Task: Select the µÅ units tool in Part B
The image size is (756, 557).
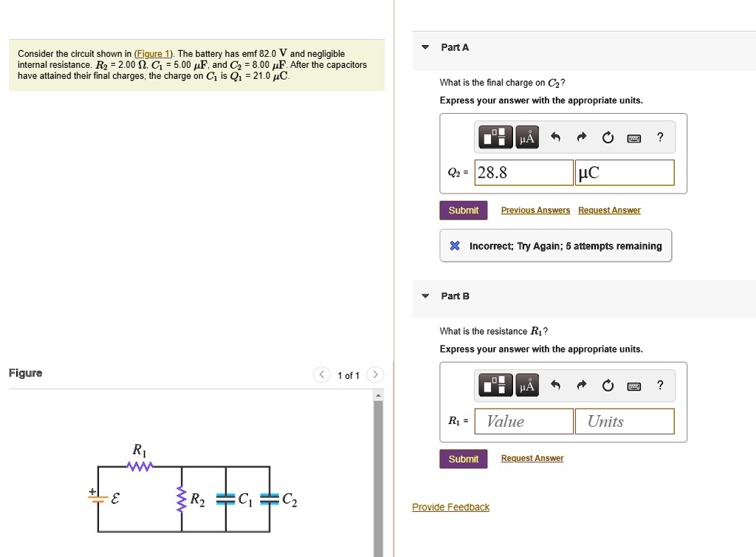Action: pos(527,385)
